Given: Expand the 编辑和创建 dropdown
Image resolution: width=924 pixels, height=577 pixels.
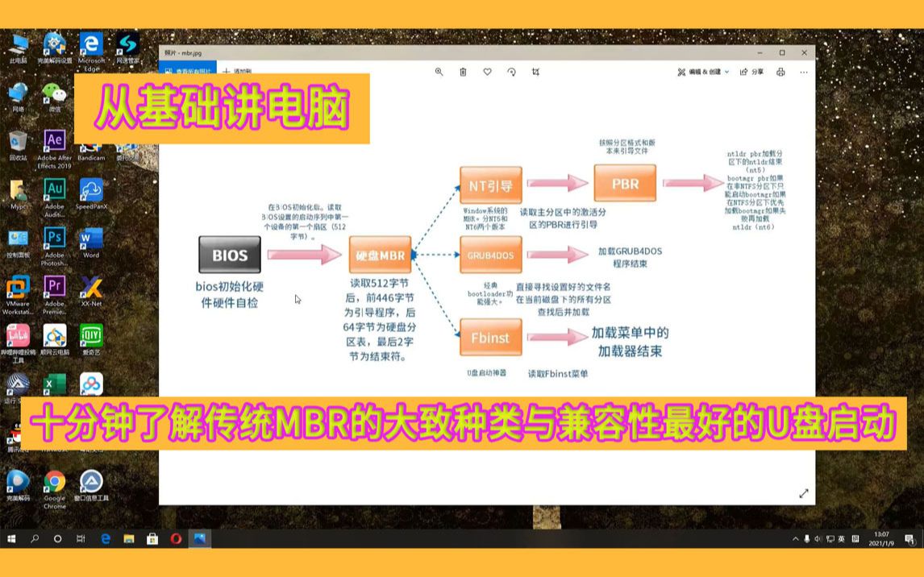Looking at the screenshot, I should pos(702,73).
